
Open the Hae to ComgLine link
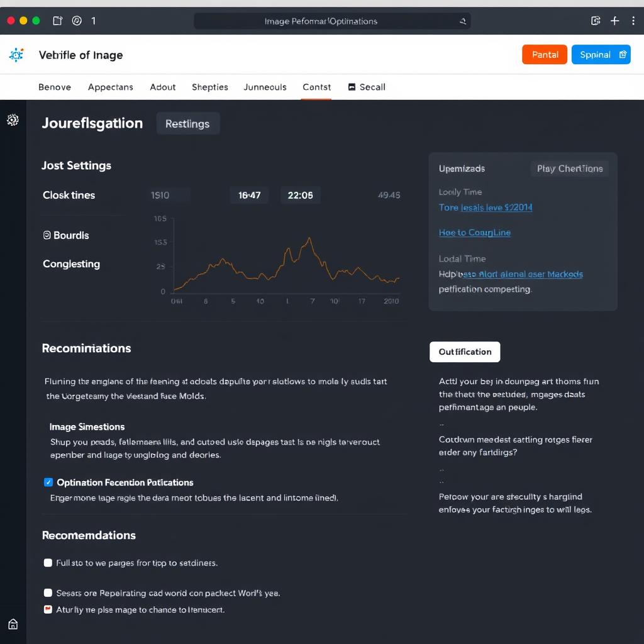474,233
